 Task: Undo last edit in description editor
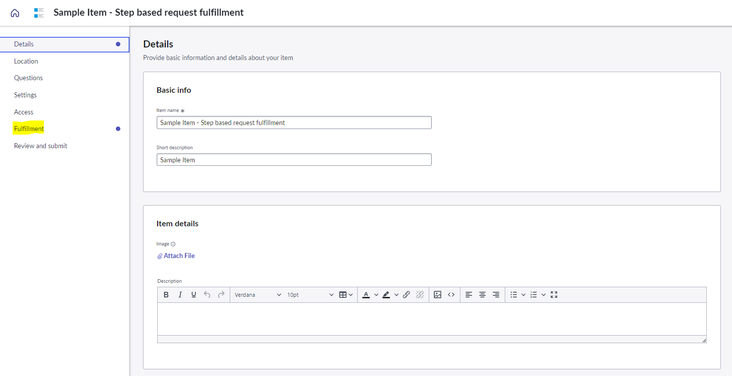point(207,295)
